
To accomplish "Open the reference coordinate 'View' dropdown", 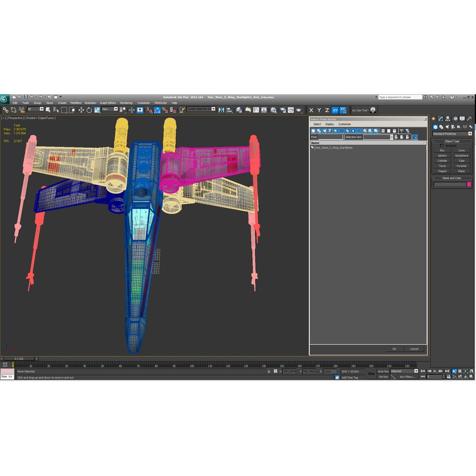I will point(110,109).
